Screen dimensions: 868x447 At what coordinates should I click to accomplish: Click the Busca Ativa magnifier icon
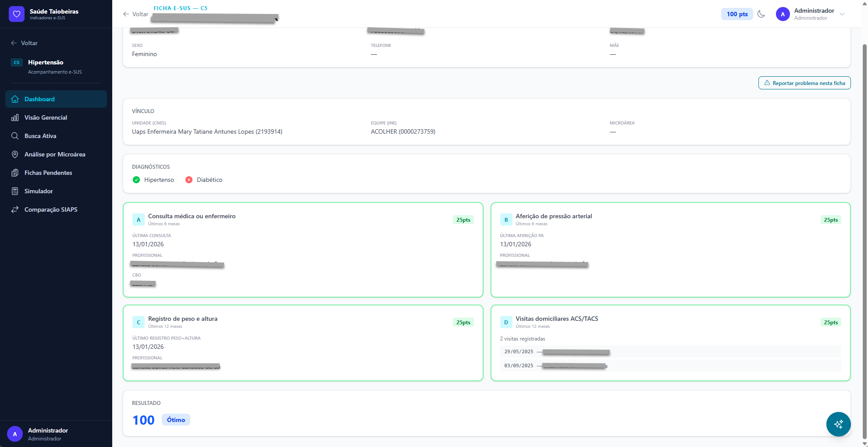pos(15,136)
